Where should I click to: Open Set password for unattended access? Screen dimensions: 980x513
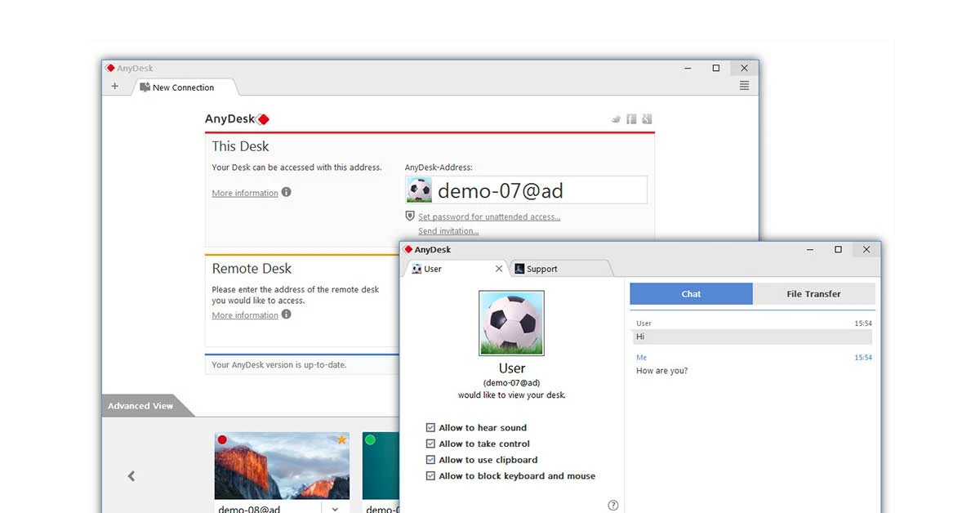coord(488,216)
